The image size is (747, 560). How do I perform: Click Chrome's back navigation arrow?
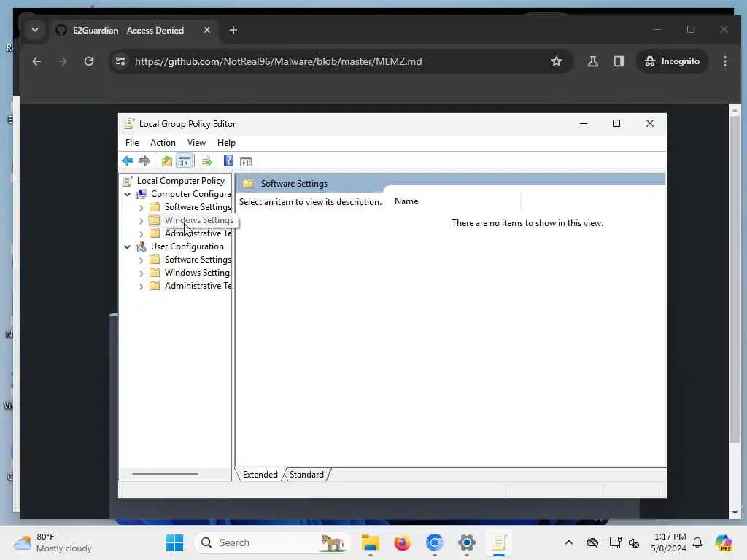pos(36,61)
